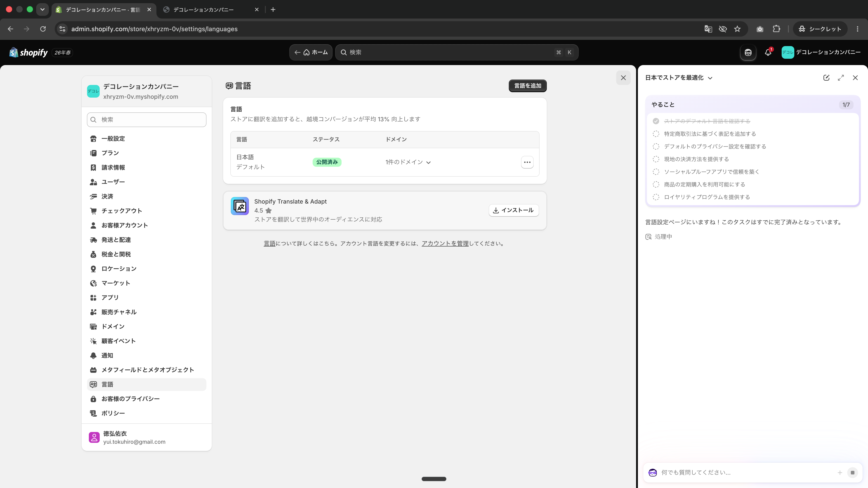Reload the page
The width and height of the screenshot is (868, 488).
pyautogui.click(x=43, y=29)
